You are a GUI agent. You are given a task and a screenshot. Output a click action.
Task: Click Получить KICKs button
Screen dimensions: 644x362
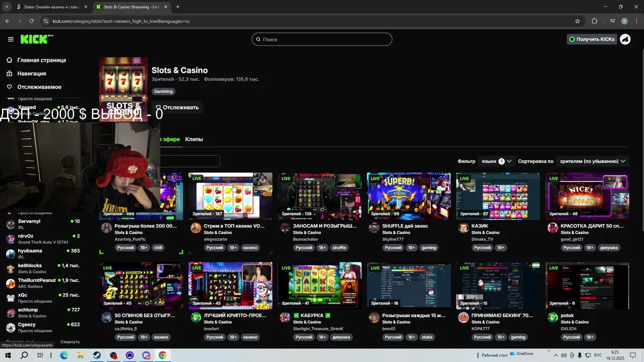(592, 39)
